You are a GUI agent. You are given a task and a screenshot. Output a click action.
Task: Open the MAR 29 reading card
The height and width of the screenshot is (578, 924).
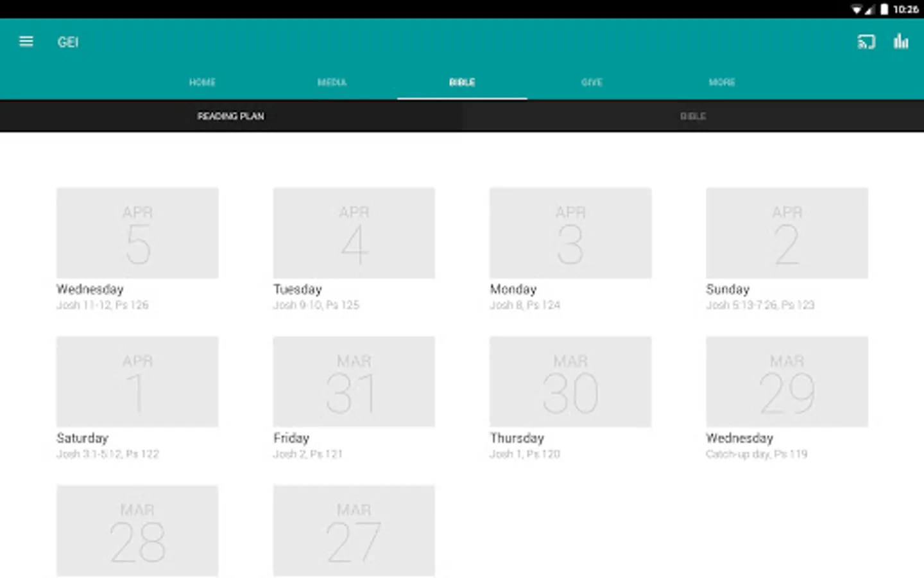[x=787, y=382]
